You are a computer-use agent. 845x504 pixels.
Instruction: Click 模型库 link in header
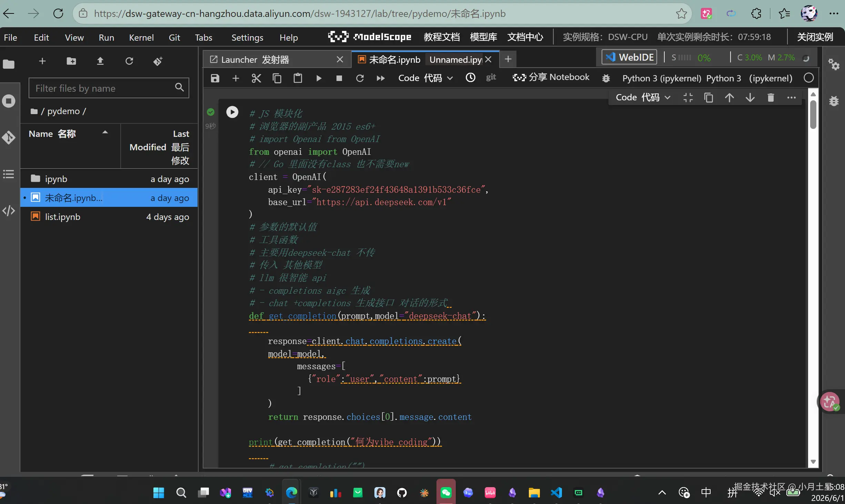pyautogui.click(x=484, y=37)
